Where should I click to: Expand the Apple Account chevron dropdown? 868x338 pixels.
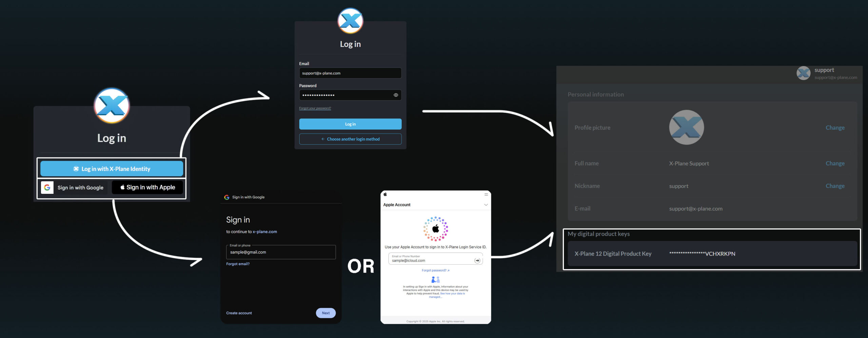tap(486, 205)
